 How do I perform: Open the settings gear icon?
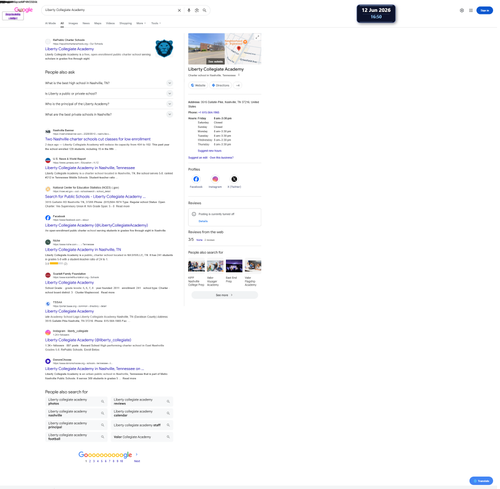tap(462, 10)
